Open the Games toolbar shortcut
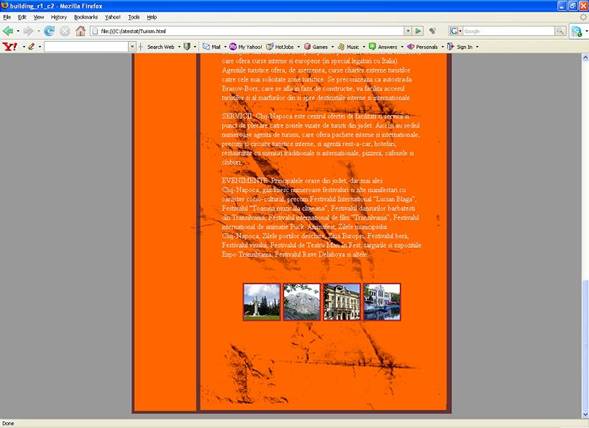 coord(316,47)
